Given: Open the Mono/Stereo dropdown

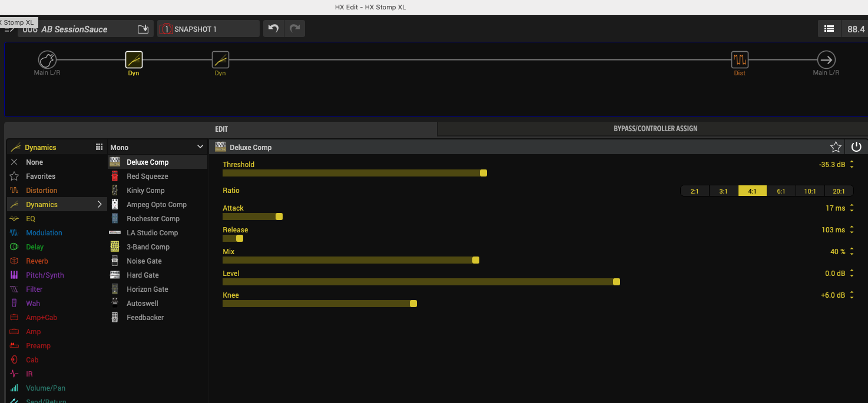Looking at the screenshot, I should pyautogui.click(x=157, y=147).
